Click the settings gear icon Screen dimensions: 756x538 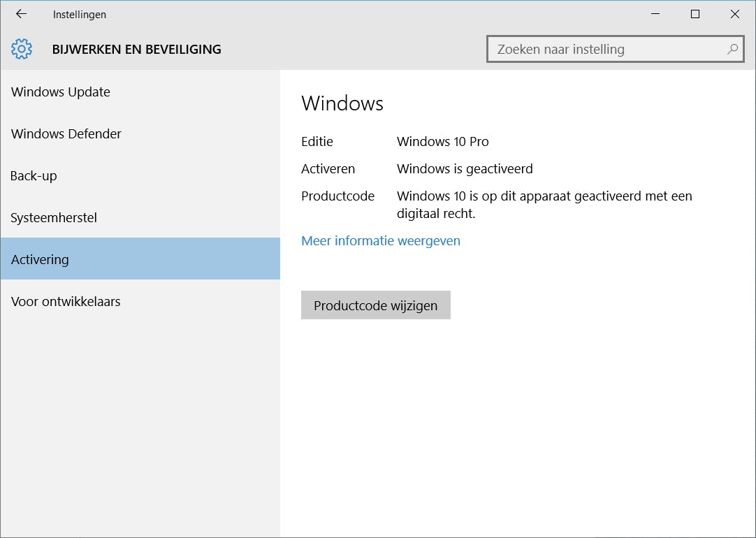(22, 49)
